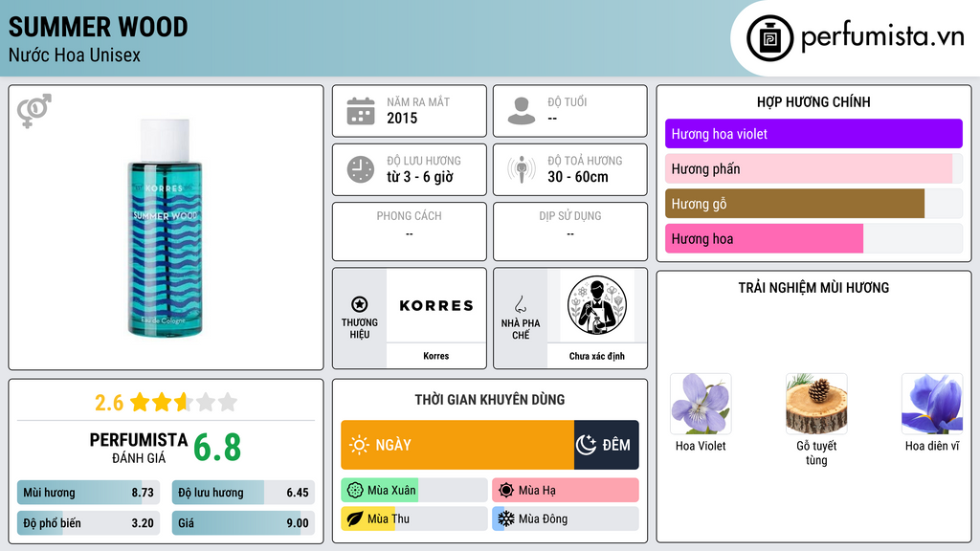Screen dimensions: 980x551
Task: Click the nose icon above Nhà pha chế
Action: point(520,304)
